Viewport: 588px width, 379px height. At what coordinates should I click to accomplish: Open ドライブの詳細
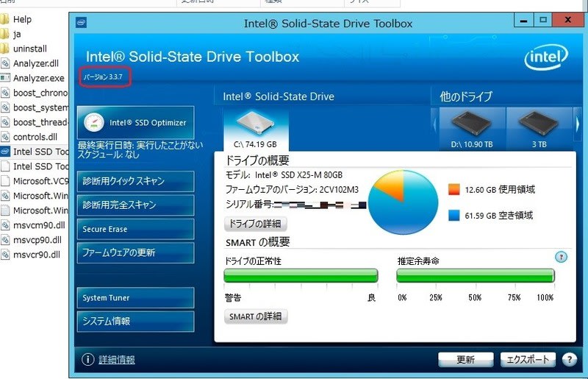(255, 224)
